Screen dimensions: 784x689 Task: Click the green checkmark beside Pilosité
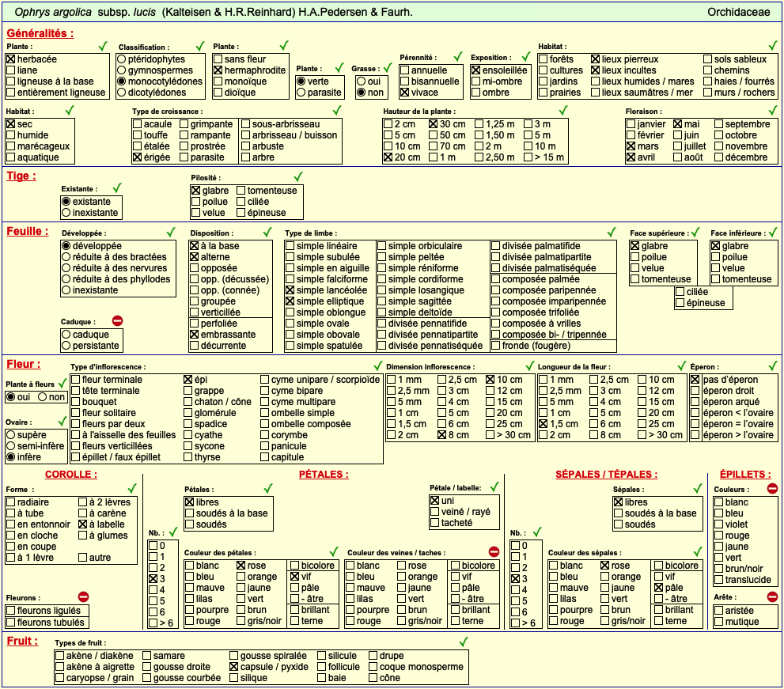coord(298,176)
